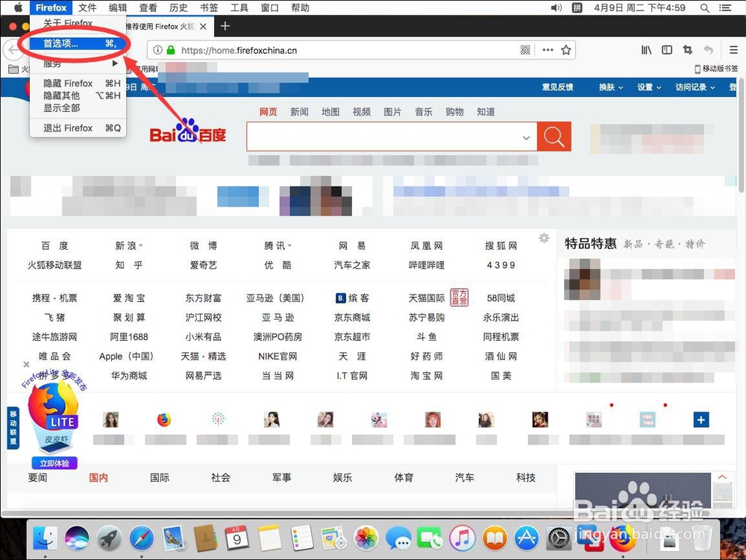Toggle the Firefox sidebar icon
746x560 pixels.
click(x=667, y=50)
